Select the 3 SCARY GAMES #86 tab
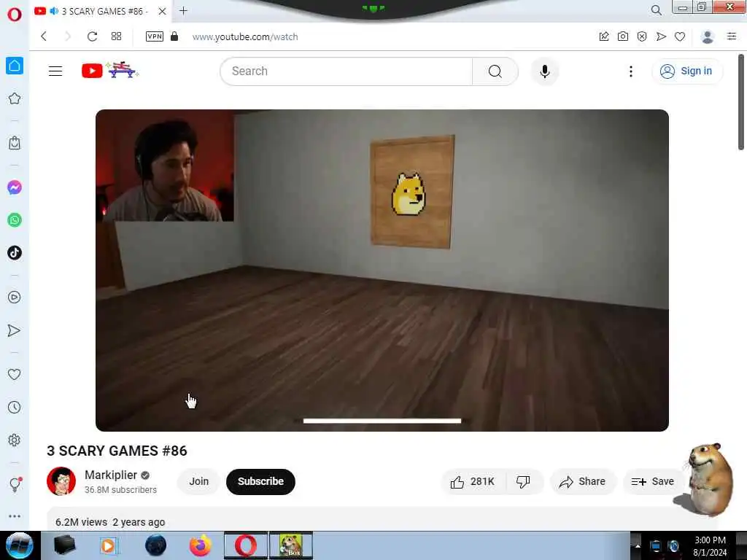This screenshot has height=560, width=747. pyautogui.click(x=100, y=11)
